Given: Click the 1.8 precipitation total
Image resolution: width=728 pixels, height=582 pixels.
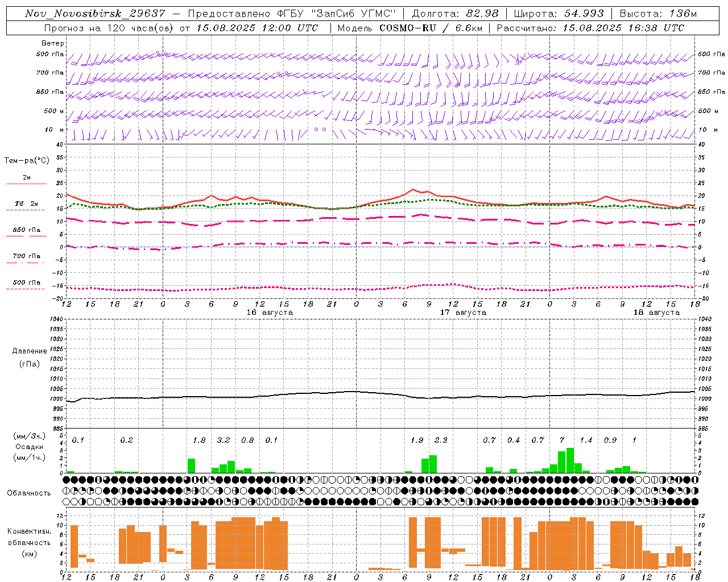Looking at the screenshot, I should 199,440.
